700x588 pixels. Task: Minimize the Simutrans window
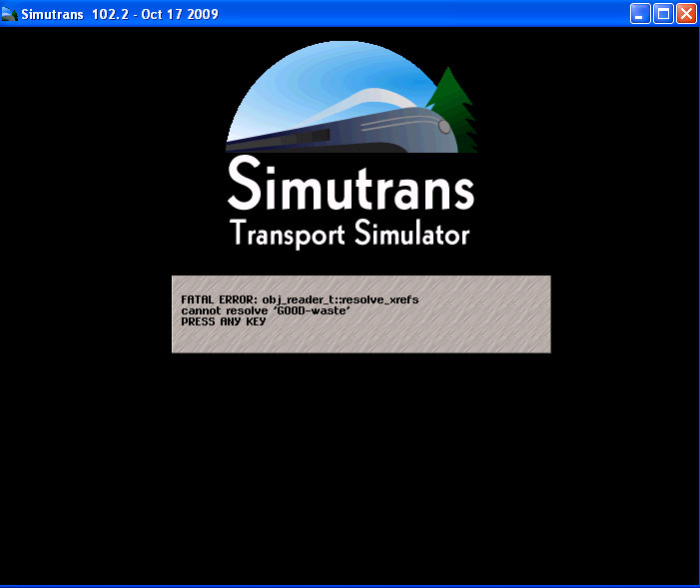coord(640,14)
